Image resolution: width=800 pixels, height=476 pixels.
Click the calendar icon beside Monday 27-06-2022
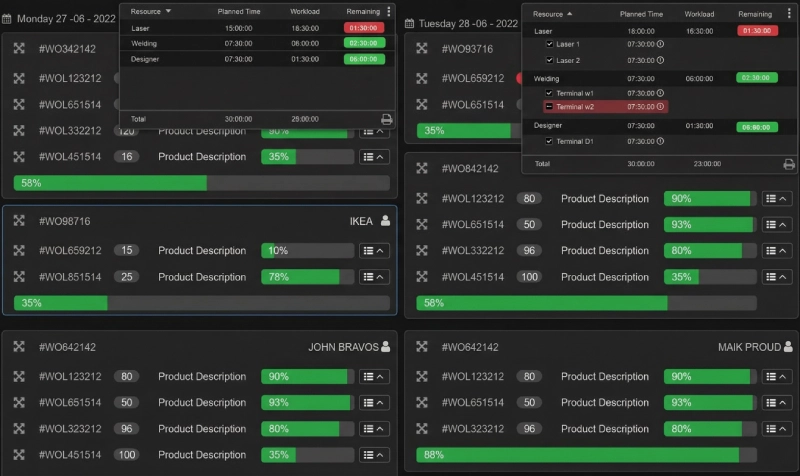tap(7, 18)
